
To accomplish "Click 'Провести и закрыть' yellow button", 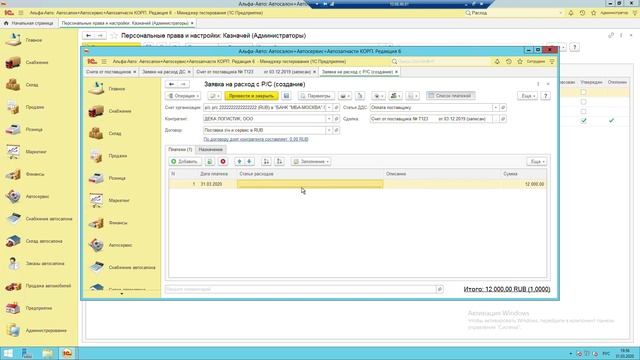I will coord(251,96).
